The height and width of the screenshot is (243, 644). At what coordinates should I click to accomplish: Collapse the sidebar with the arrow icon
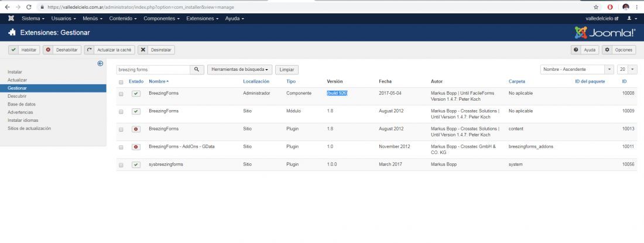pyautogui.click(x=100, y=63)
